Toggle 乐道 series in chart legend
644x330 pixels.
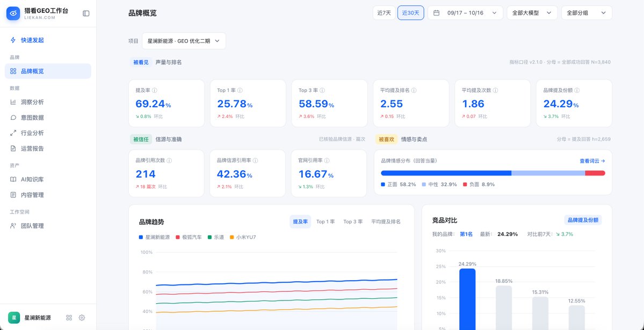tap(215, 237)
